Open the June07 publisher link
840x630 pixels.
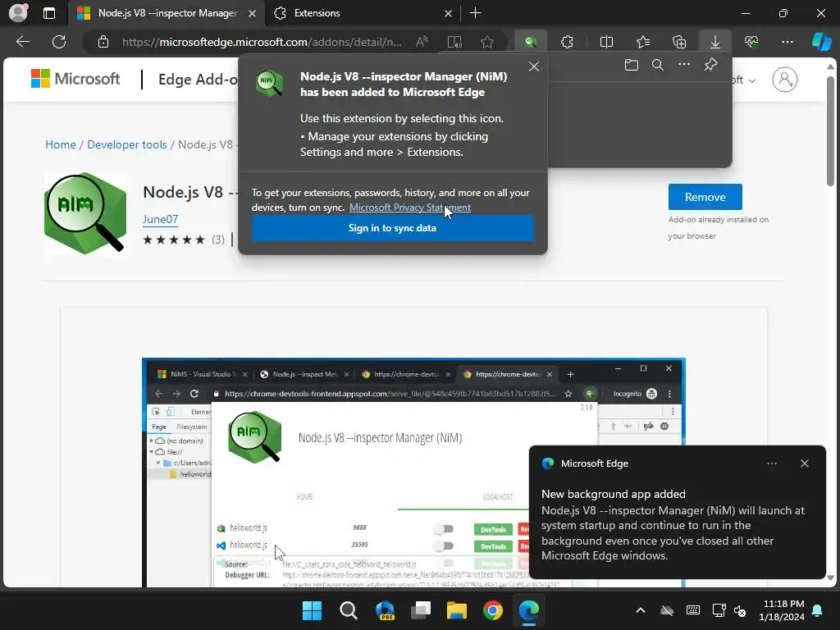(160, 219)
